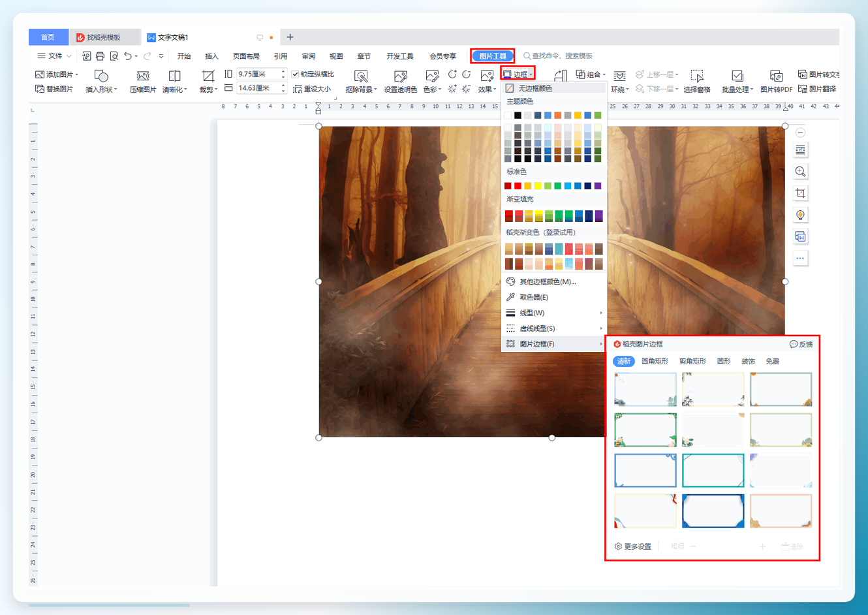Click the 压缩图片 compress picture tool
Viewport: 868px width, 615px height.
click(143, 82)
